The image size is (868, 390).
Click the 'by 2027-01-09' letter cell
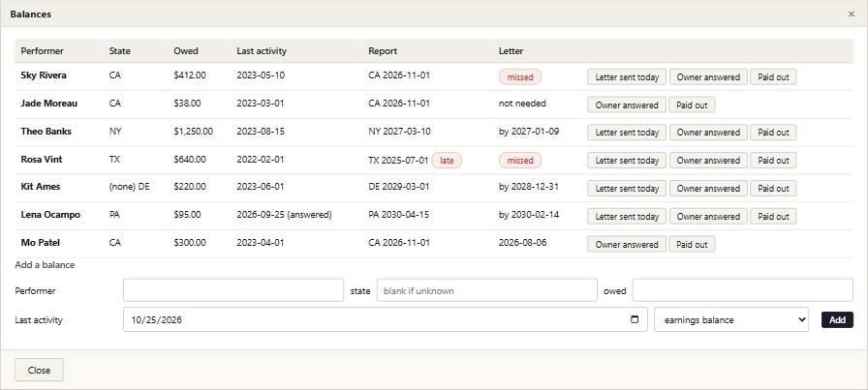(x=529, y=132)
